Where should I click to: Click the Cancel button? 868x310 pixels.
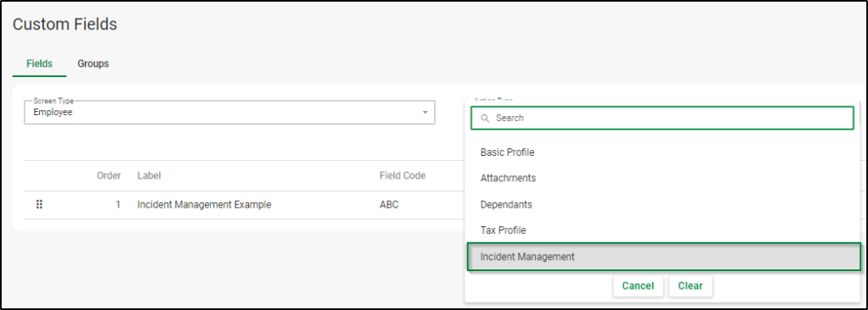pyautogui.click(x=637, y=286)
